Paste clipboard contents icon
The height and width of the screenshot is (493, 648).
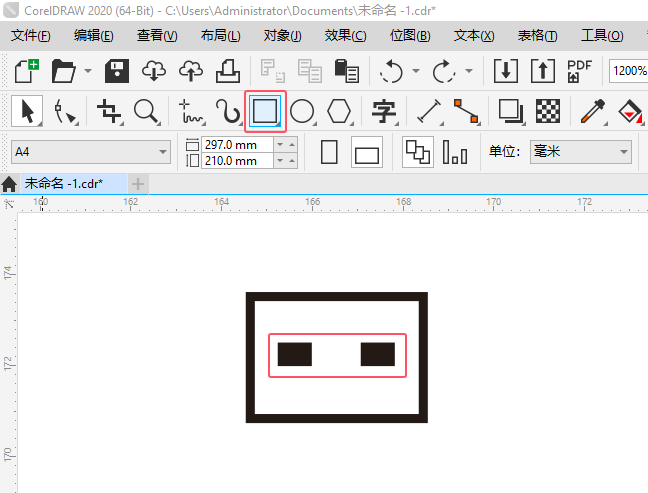click(x=346, y=71)
